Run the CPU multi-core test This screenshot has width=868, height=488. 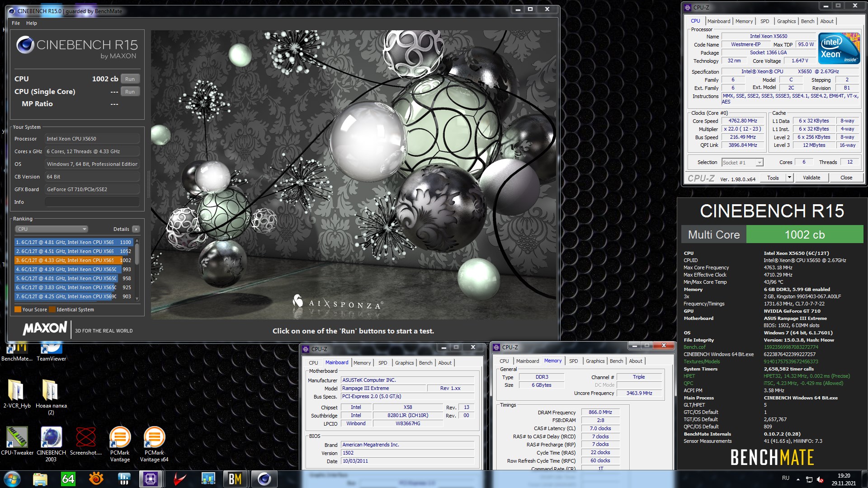click(x=130, y=79)
